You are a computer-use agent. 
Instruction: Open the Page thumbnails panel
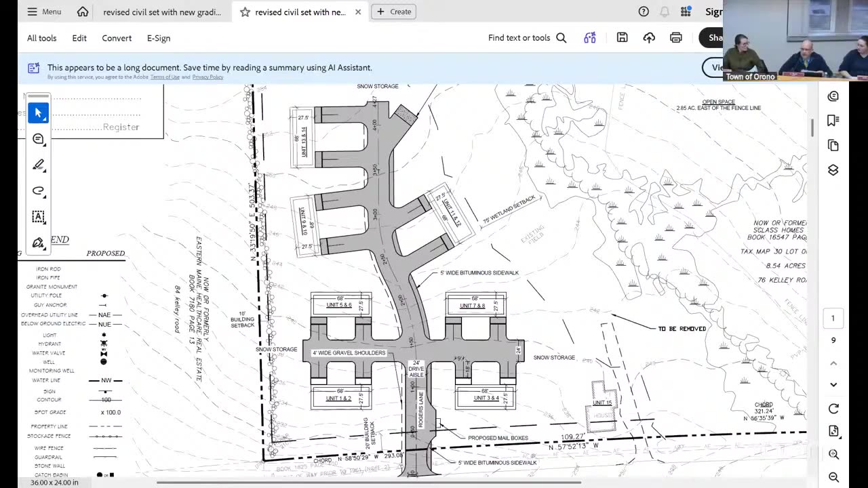833,146
